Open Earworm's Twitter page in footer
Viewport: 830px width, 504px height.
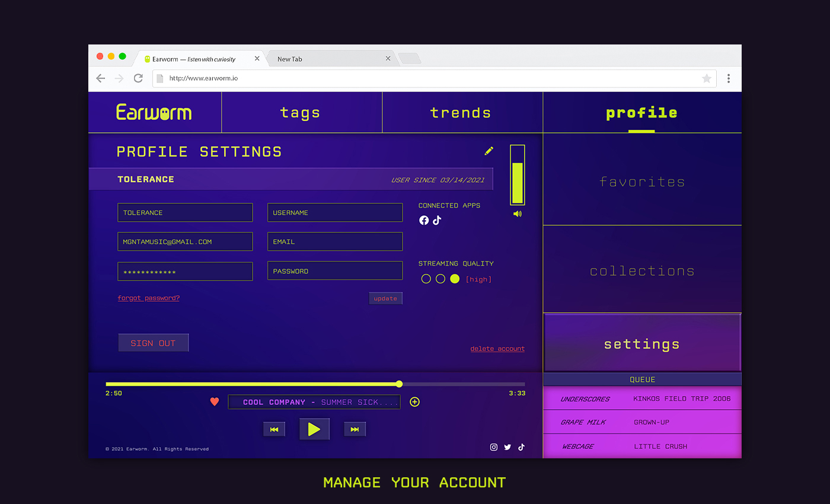(x=507, y=447)
